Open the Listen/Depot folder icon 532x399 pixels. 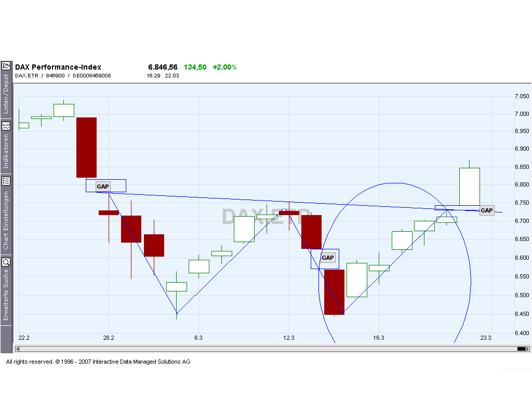6,65
